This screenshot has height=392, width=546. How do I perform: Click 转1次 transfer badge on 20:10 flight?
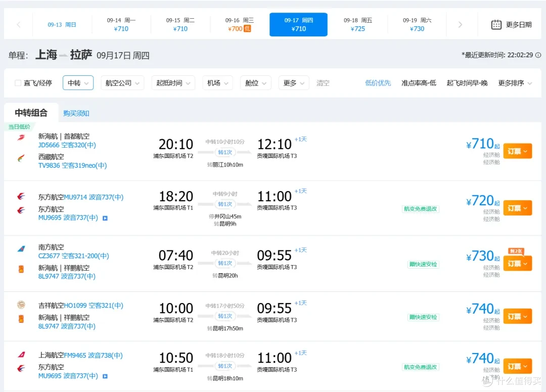pyautogui.click(x=225, y=152)
